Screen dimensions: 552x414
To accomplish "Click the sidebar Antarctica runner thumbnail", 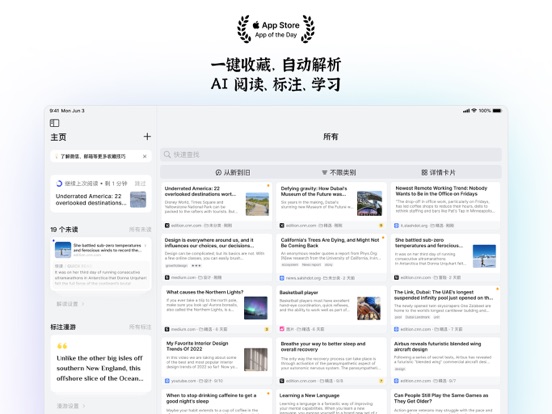I will [63, 250].
